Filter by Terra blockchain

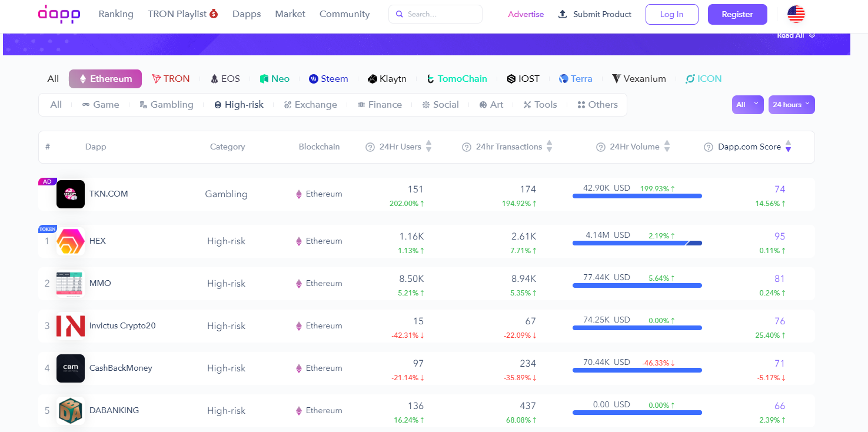coord(576,79)
